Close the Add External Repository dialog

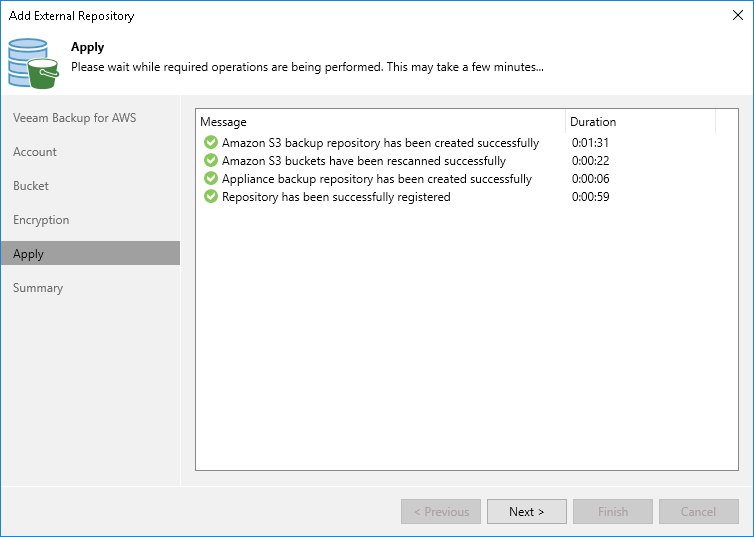pos(737,16)
